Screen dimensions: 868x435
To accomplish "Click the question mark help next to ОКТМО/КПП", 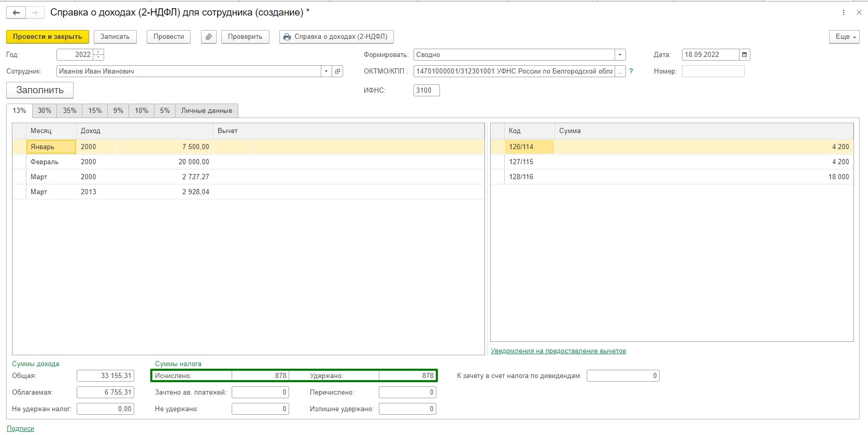I will tap(631, 71).
